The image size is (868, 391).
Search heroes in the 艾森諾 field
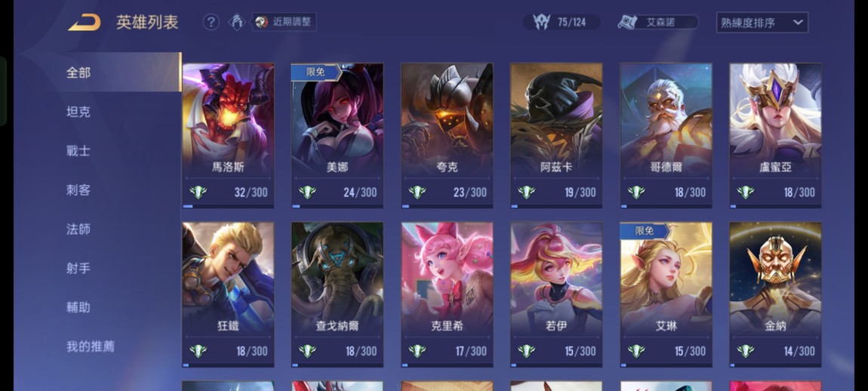coord(658,22)
